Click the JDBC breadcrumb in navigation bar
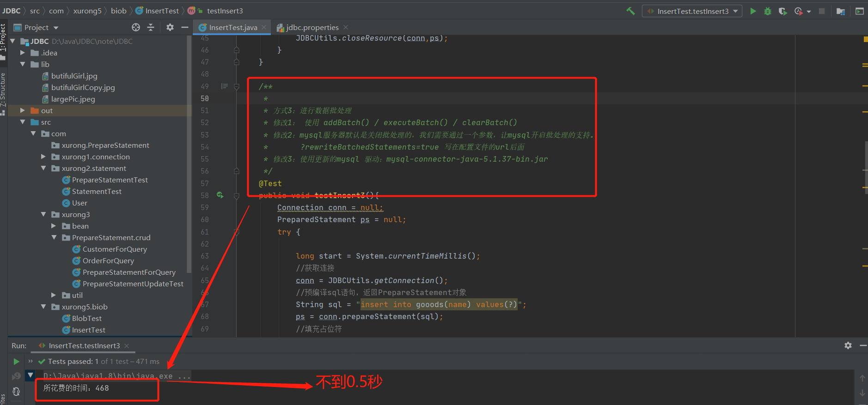Image resolution: width=868 pixels, height=405 pixels. click(12, 11)
